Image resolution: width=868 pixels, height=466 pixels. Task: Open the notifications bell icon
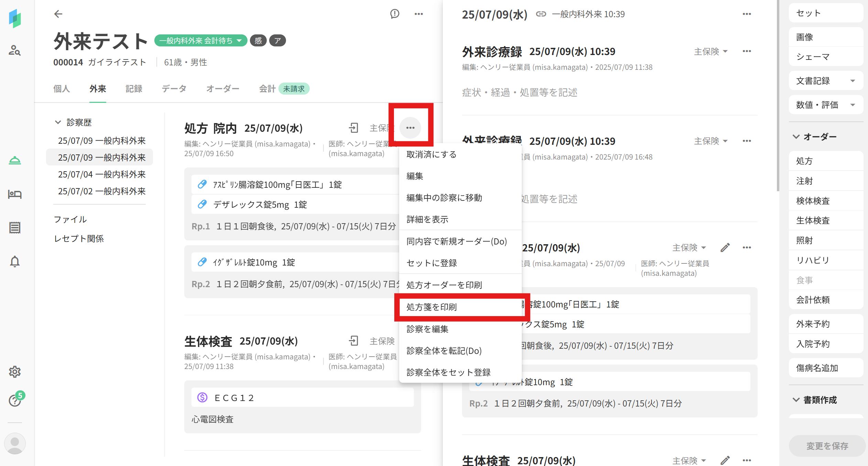pyautogui.click(x=14, y=262)
